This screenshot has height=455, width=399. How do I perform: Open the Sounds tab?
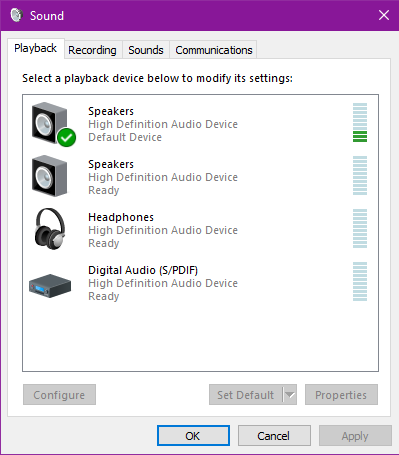(146, 50)
